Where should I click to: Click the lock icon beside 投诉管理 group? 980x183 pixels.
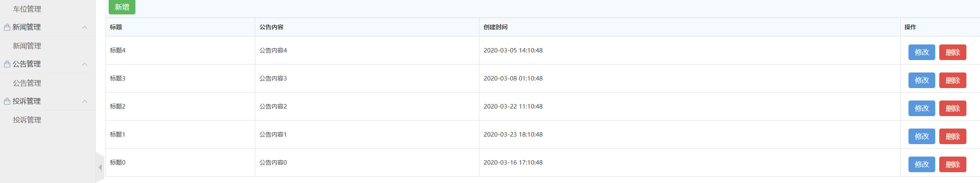(x=7, y=101)
